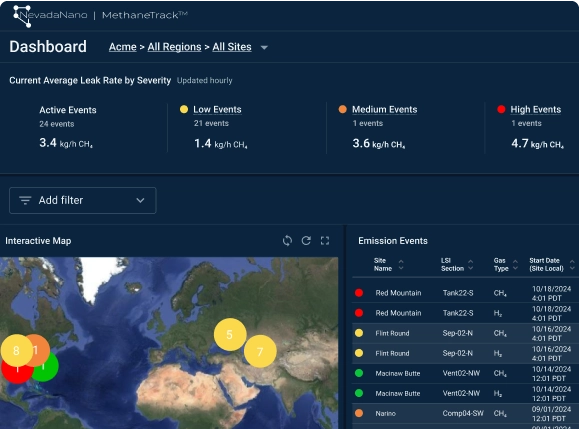The width and height of the screenshot is (579, 429).
Task: Click the map sync icon
Action: pos(287,241)
